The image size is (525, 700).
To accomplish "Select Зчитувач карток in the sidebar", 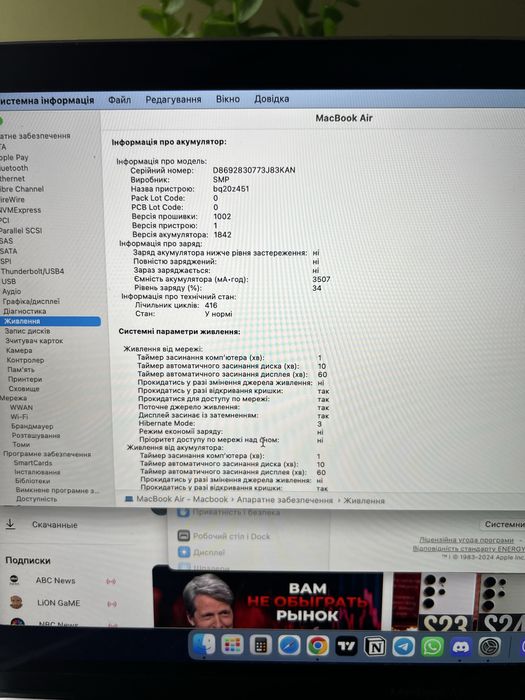I will coord(34,341).
